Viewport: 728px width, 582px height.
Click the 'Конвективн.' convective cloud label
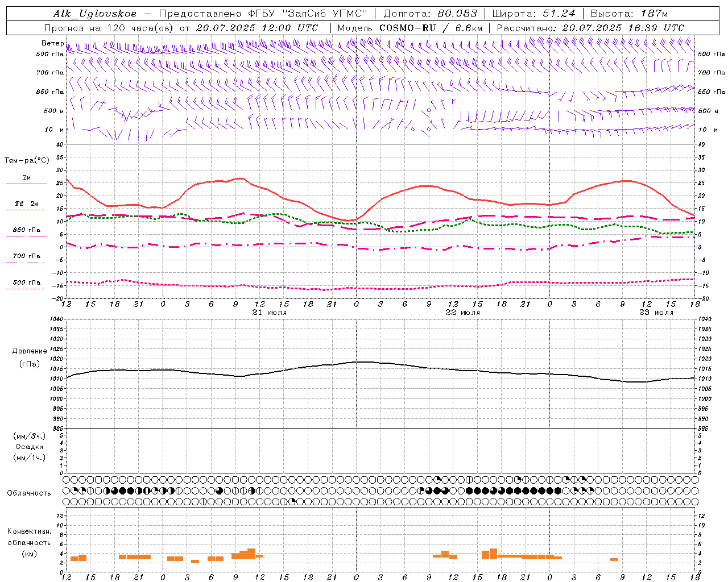pos(29,531)
